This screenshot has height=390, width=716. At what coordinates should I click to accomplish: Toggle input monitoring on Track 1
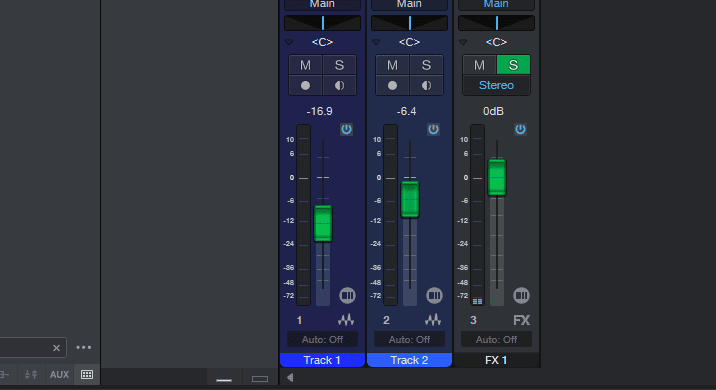click(x=339, y=85)
